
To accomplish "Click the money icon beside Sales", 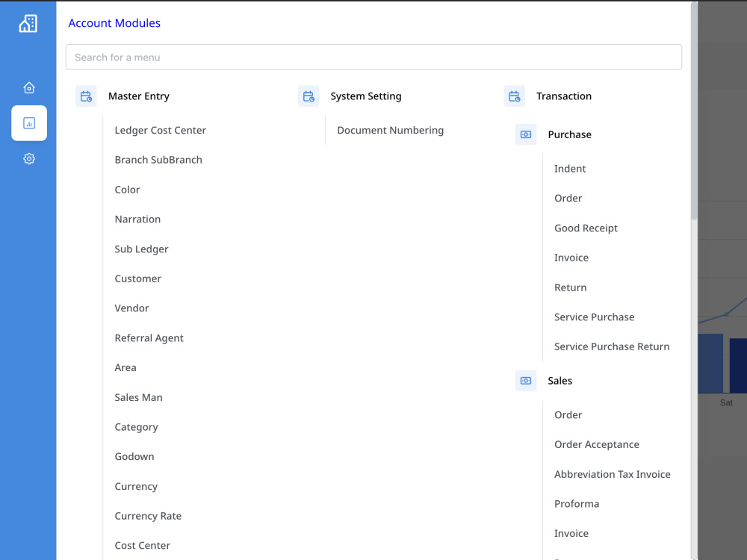I will coord(526,381).
